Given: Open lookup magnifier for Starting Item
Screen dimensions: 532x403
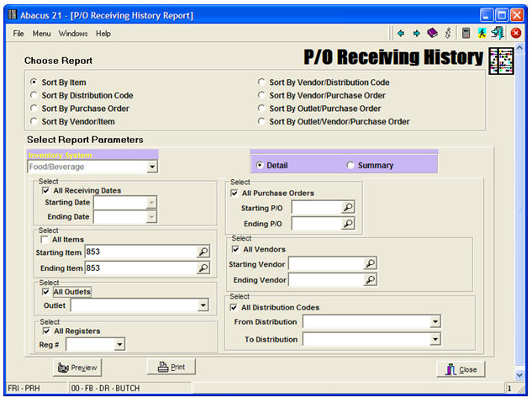Looking at the screenshot, I should pyautogui.click(x=203, y=252).
